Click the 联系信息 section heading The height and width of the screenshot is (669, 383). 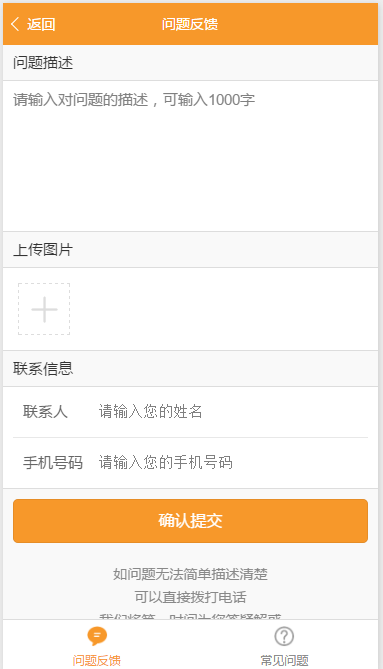tap(43, 369)
